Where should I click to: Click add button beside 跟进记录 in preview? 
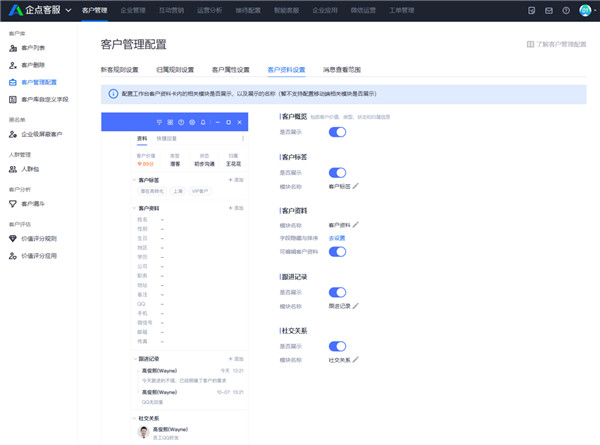coord(236,359)
